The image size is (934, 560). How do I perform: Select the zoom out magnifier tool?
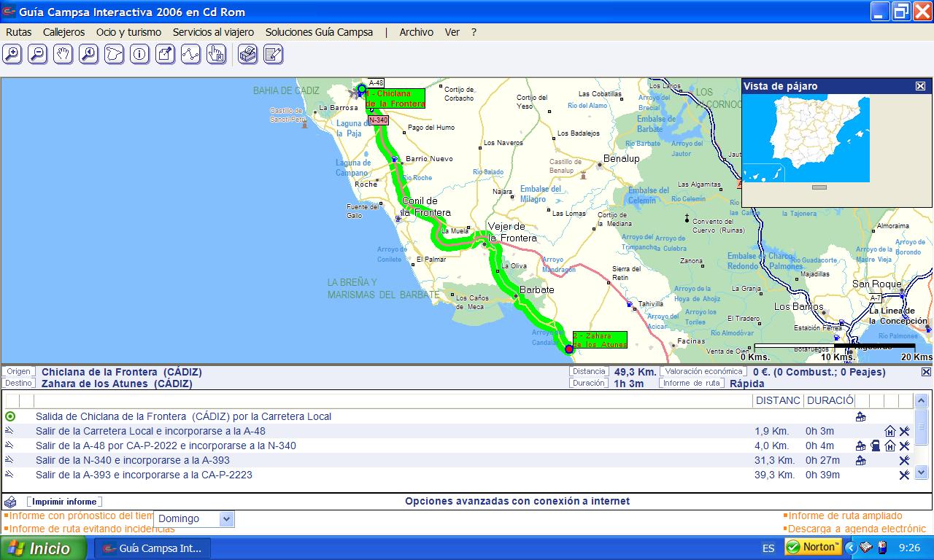(x=37, y=54)
